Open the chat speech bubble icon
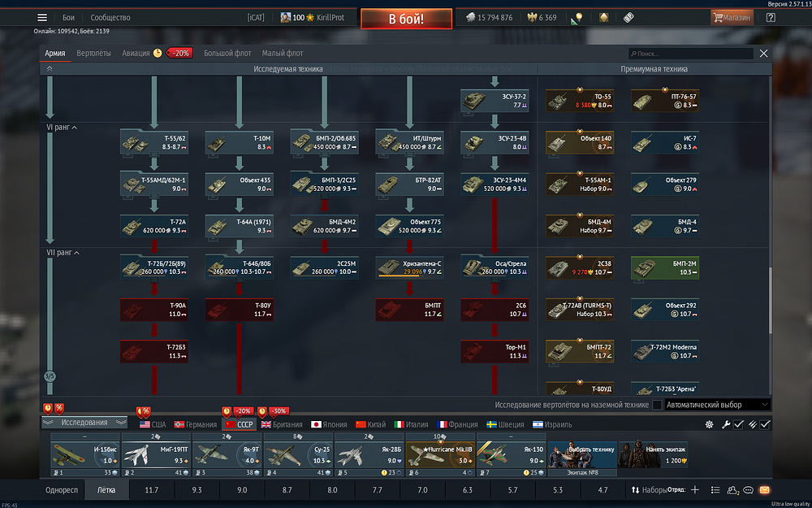812x508 pixels. tap(748, 490)
